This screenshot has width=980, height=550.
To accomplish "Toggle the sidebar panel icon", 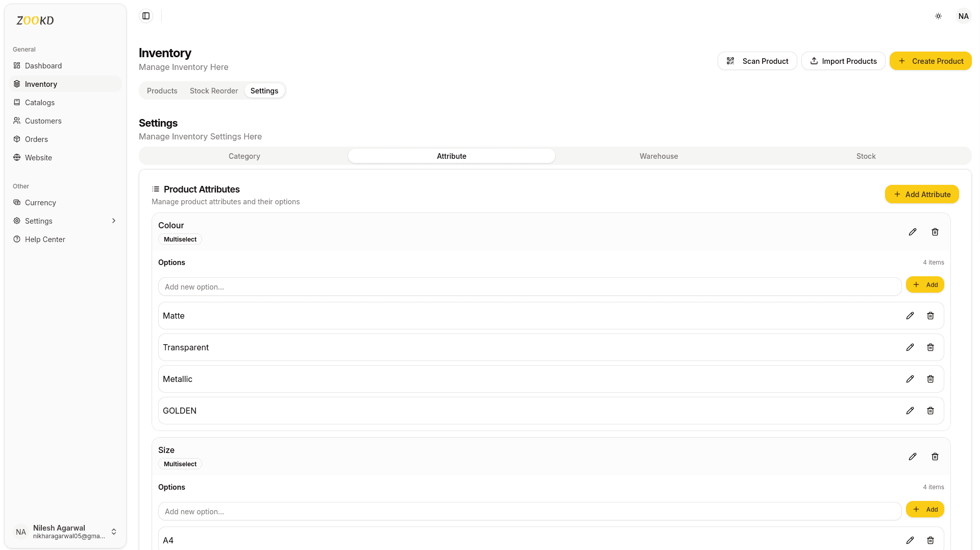I will tap(146, 16).
